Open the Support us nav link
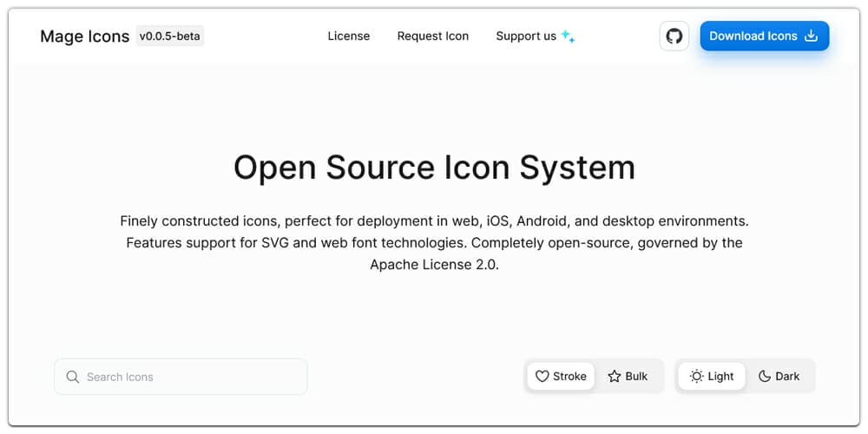868x434 pixels. point(526,36)
